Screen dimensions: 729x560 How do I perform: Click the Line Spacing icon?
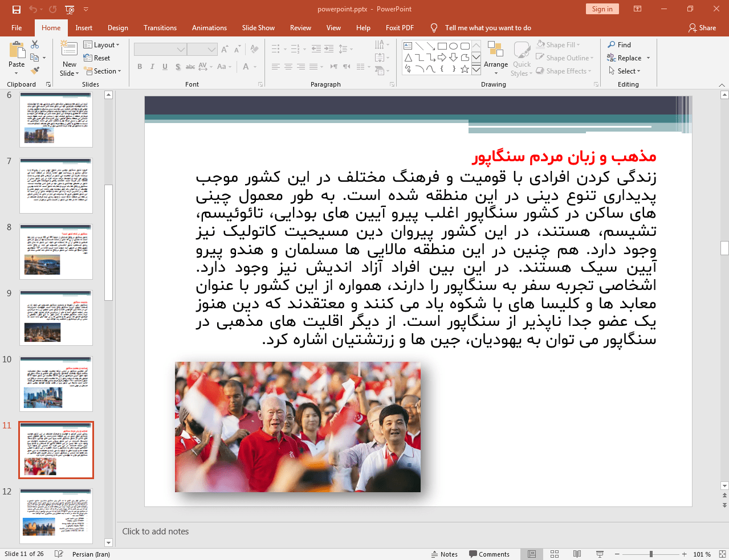point(344,50)
